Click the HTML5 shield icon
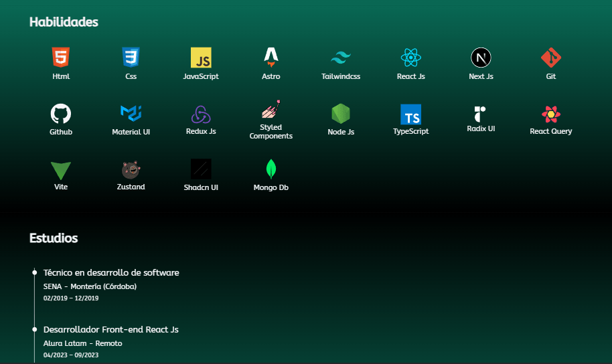 click(61, 58)
